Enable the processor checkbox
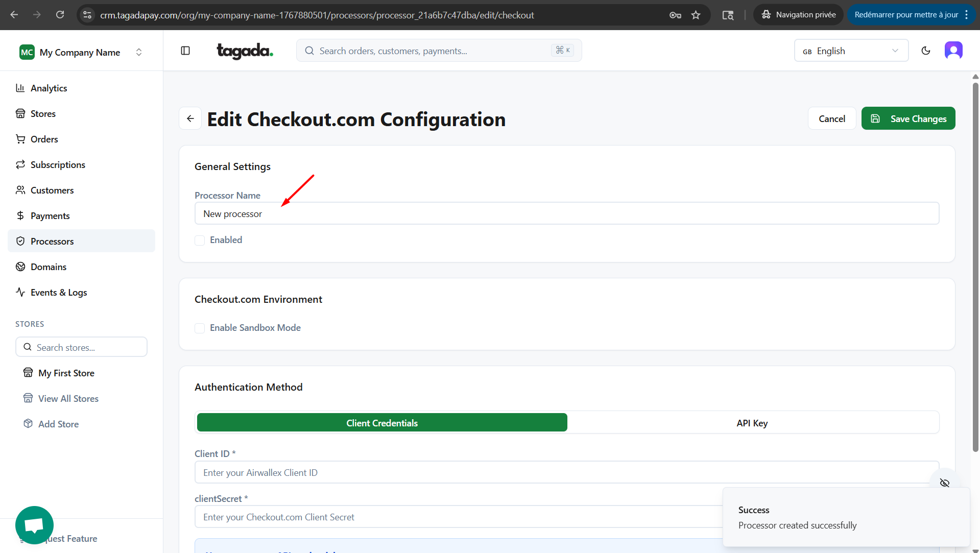Viewport: 980px width, 553px height. [x=200, y=241]
